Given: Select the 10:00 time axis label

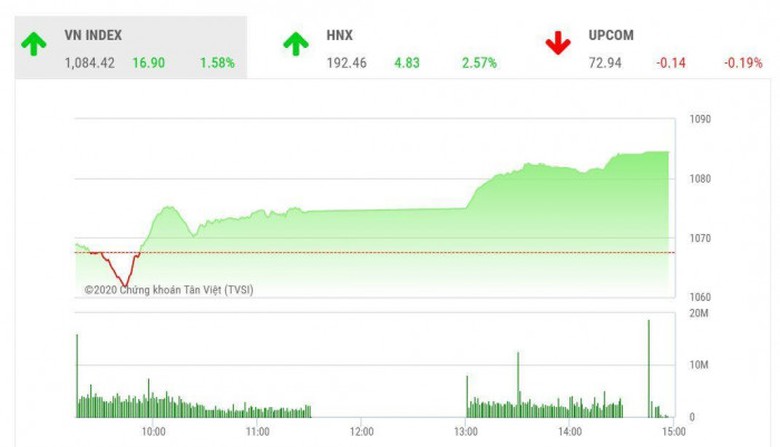Looking at the screenshot, I should [153, 431].
